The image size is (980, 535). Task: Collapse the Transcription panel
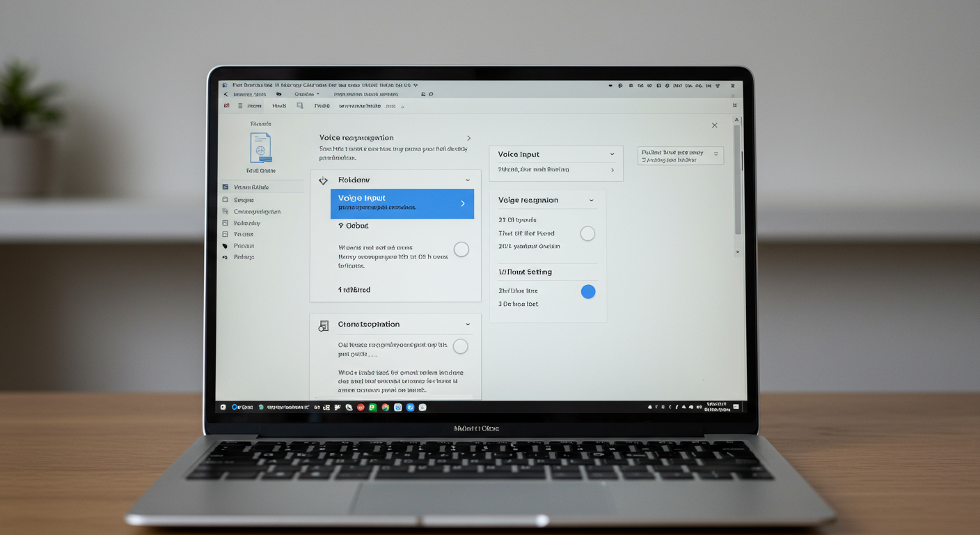tap(468, 324)
